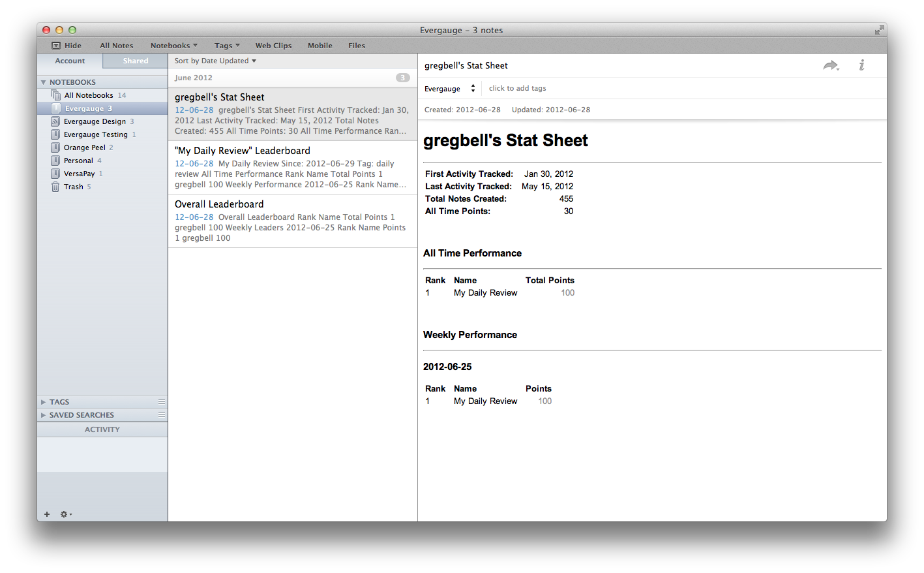Select the Evergauge Design notebook row
The height and width of the screenshot is (573, 924).
[102, 121]
